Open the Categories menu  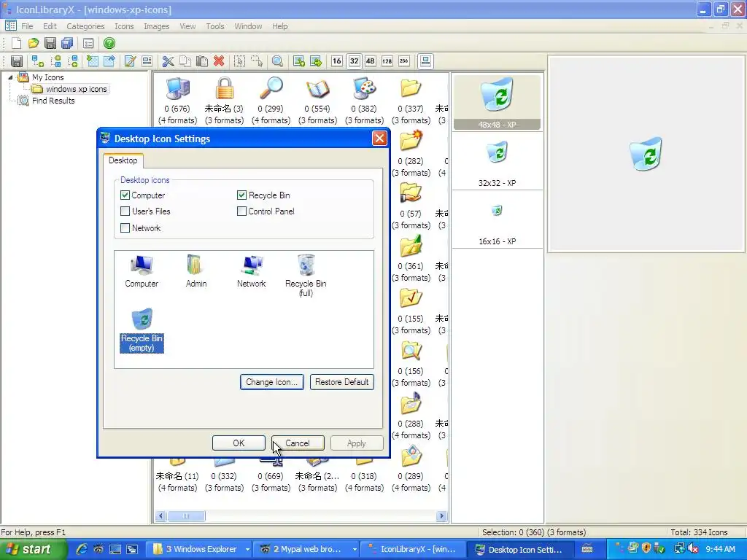[x=85, y=26]
